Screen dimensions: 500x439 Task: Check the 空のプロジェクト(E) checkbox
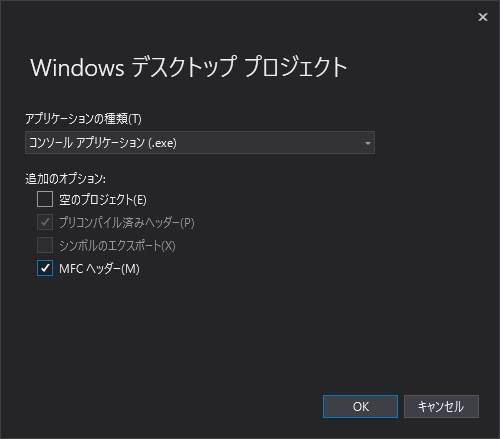click(x=45, y=199)
